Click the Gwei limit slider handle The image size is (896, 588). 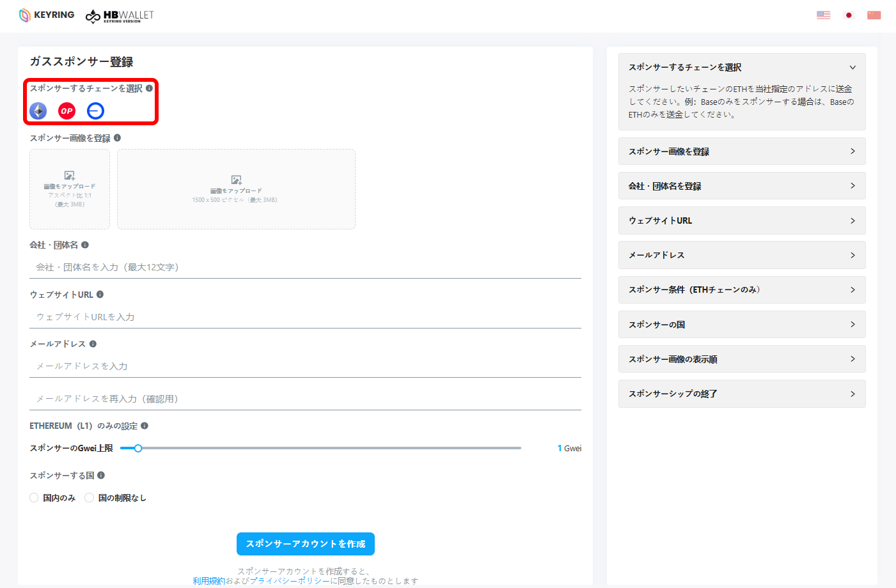[138, 448]
